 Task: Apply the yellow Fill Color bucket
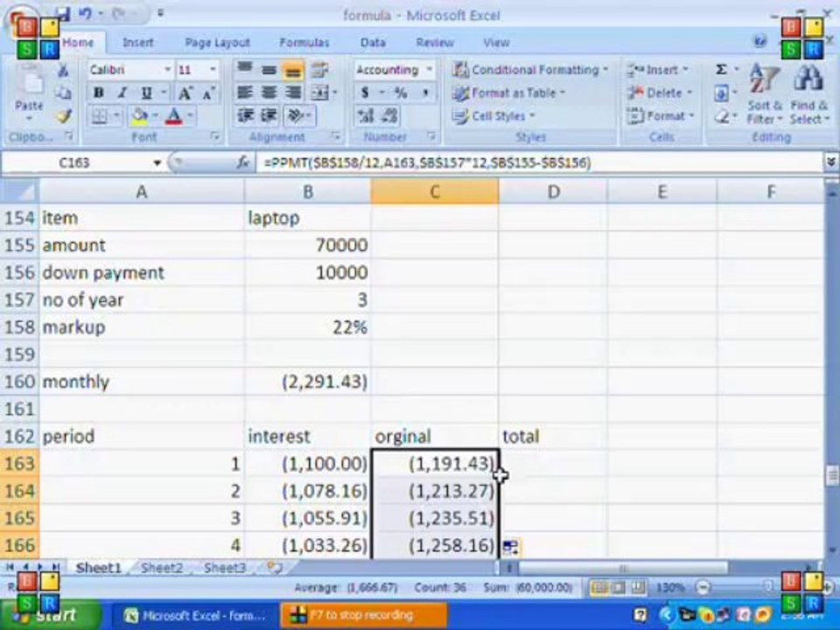point(139,115)
